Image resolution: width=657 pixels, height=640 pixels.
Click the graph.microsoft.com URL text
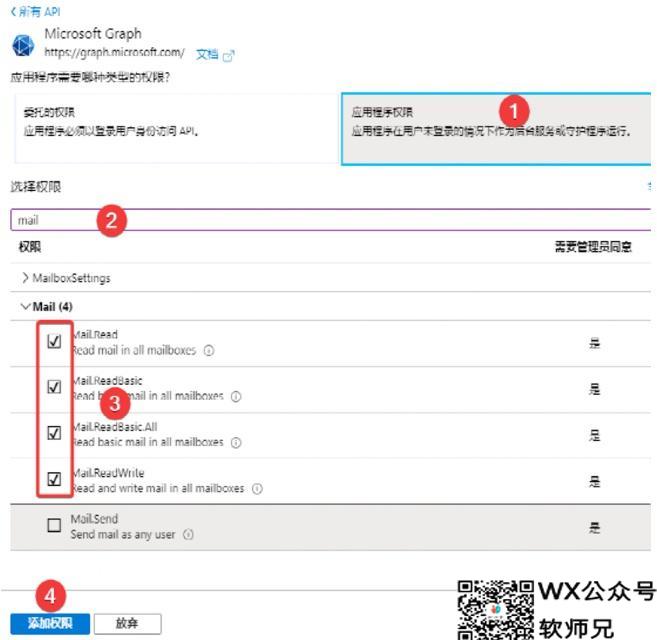pyautogui.click(x=114, y=52)
